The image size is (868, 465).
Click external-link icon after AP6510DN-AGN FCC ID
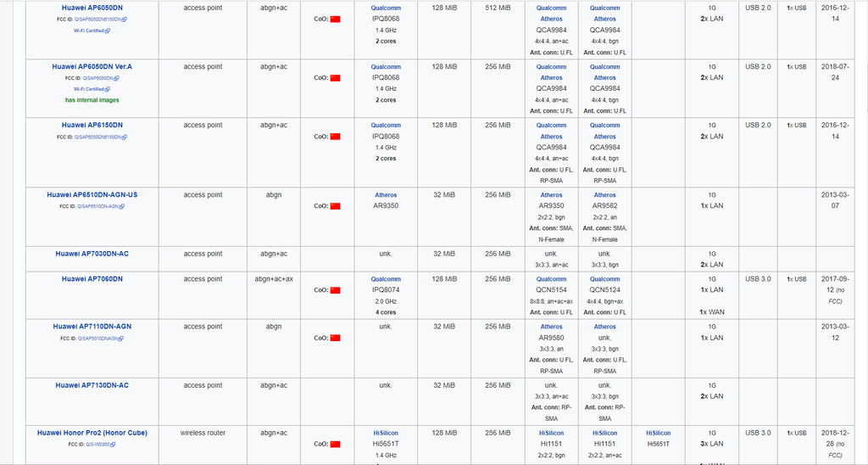[121, 206]
